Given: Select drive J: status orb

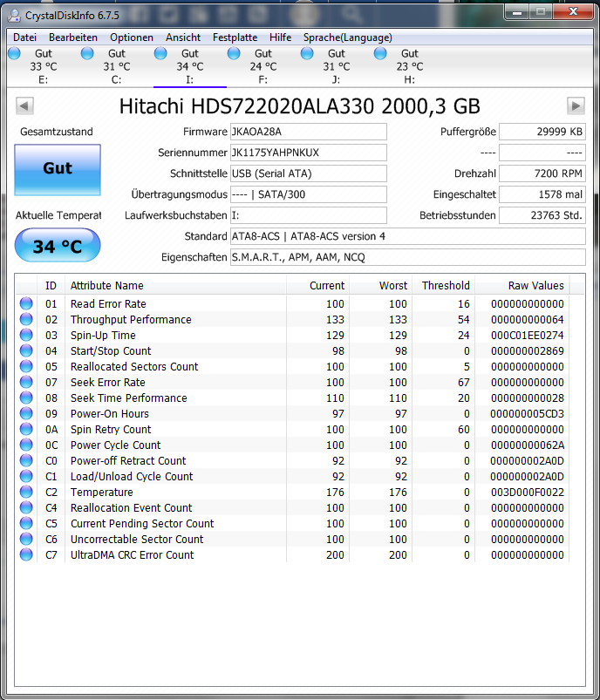Looking at the screenshot, I should point(307,53).
